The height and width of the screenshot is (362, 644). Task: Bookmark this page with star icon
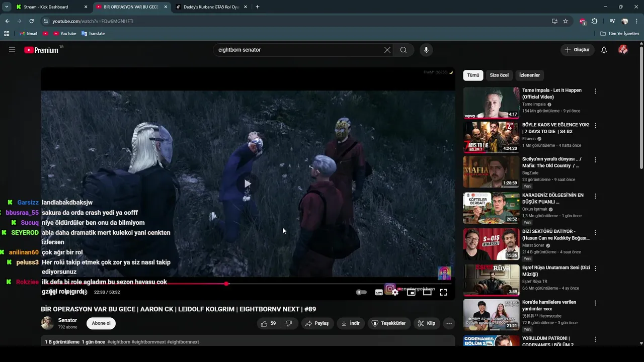566,21
